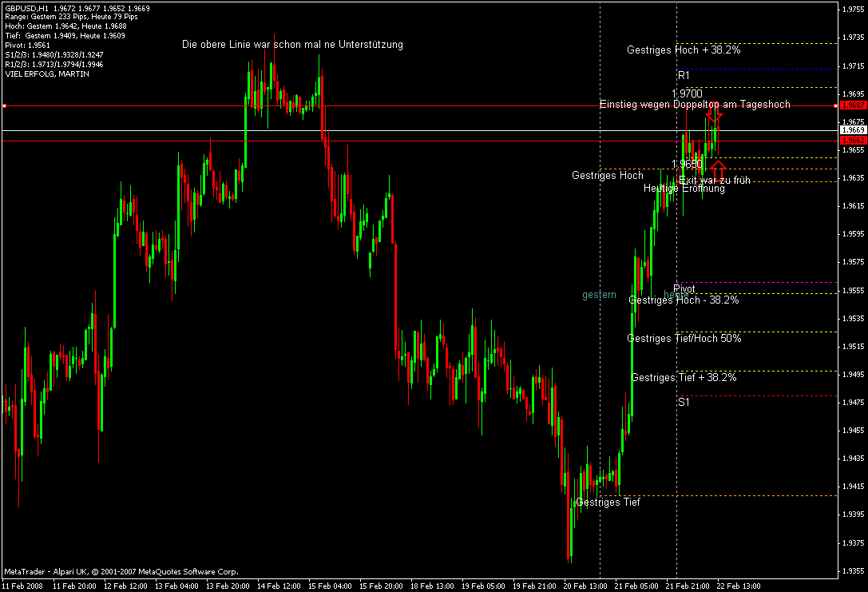The image size is (868, 592).
Task: Select the 'Die obere Linie' text annotation
Action: coord(292,44)
